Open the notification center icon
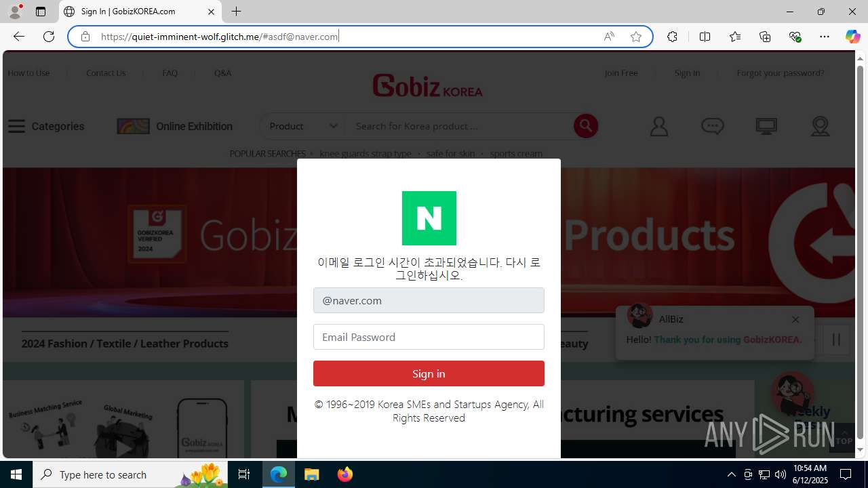Image resolution: width=868 pixels, height=488 pixels. click(846, 474)
